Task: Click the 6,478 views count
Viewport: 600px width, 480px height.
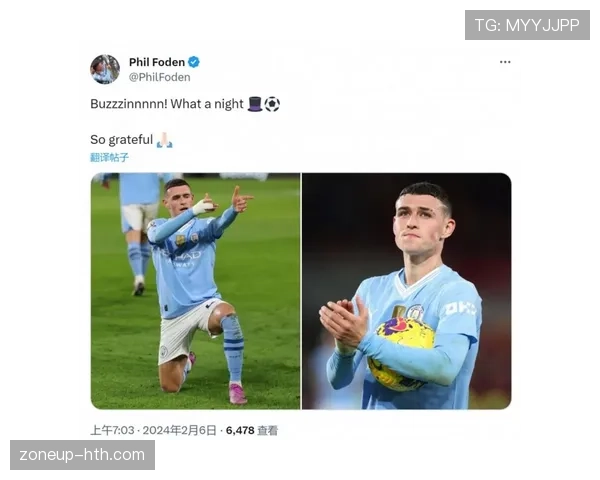Action: (240, 430)
